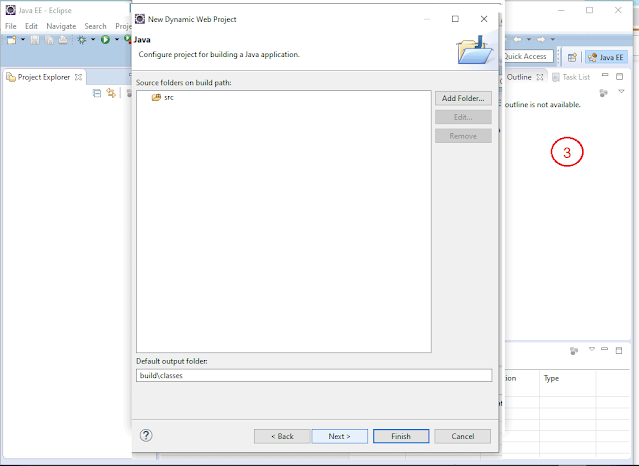Select the Project Explorer tab
639x466 pixels.
click(44, 77)
